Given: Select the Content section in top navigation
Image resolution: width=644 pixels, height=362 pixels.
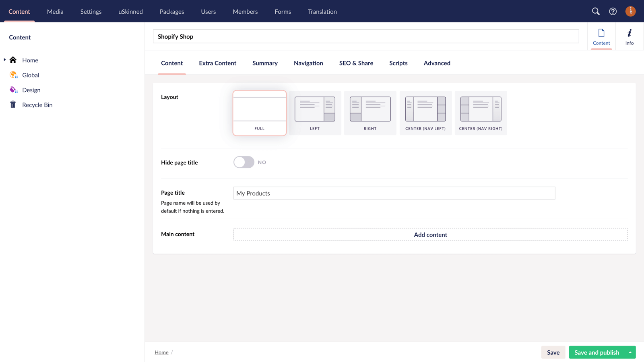Looking at the screenshot, I should (19, 11).
